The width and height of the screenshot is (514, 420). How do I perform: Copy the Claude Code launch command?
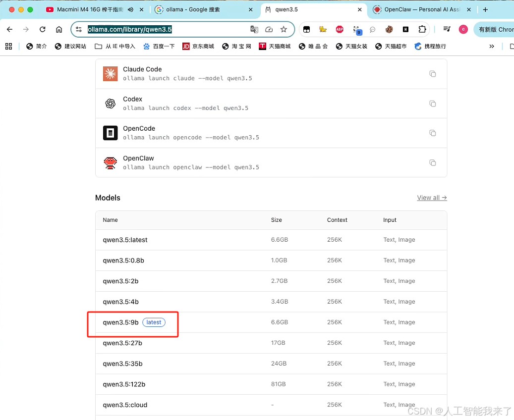(432, 74)
